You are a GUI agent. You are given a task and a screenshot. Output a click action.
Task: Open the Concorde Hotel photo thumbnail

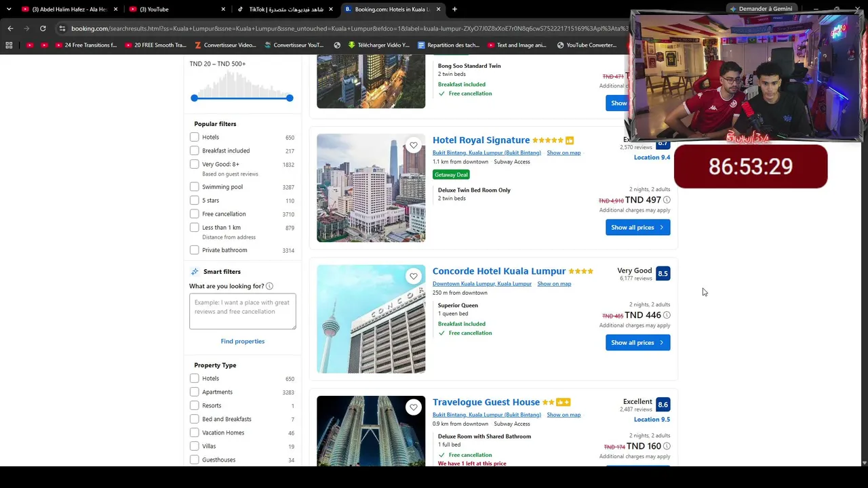point(371,319)
